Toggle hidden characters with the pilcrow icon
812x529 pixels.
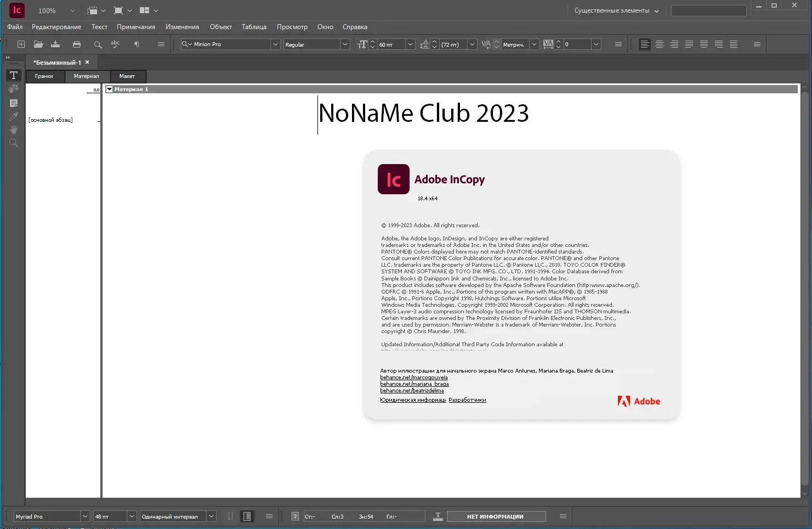click(137, 44)
